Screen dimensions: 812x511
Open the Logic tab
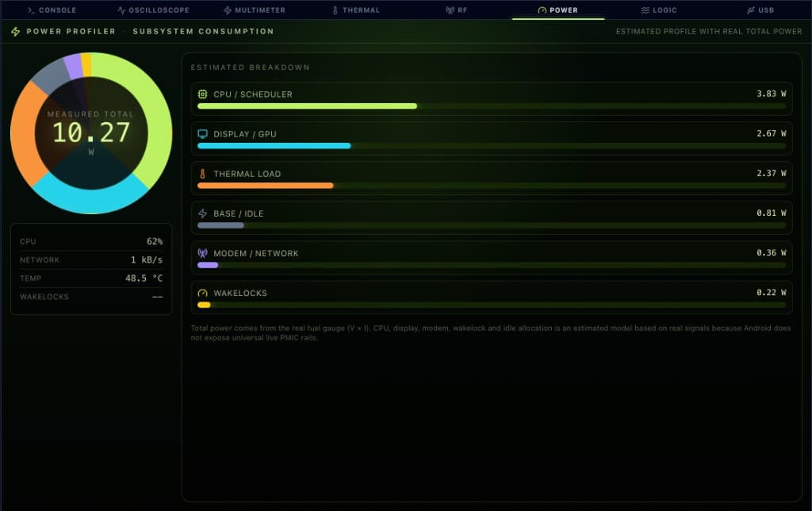[659, 10]
